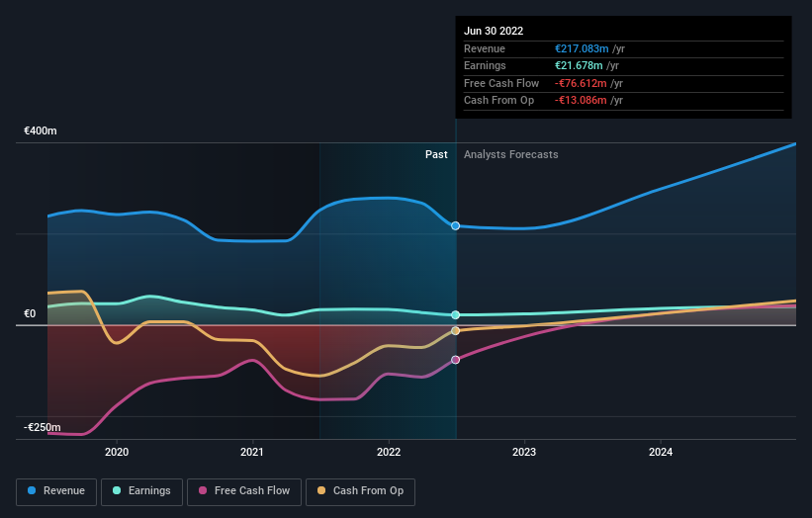Screen dimensions: 812x518
Task: Click the €21.678m earnings value
Action: coord(579,65)
